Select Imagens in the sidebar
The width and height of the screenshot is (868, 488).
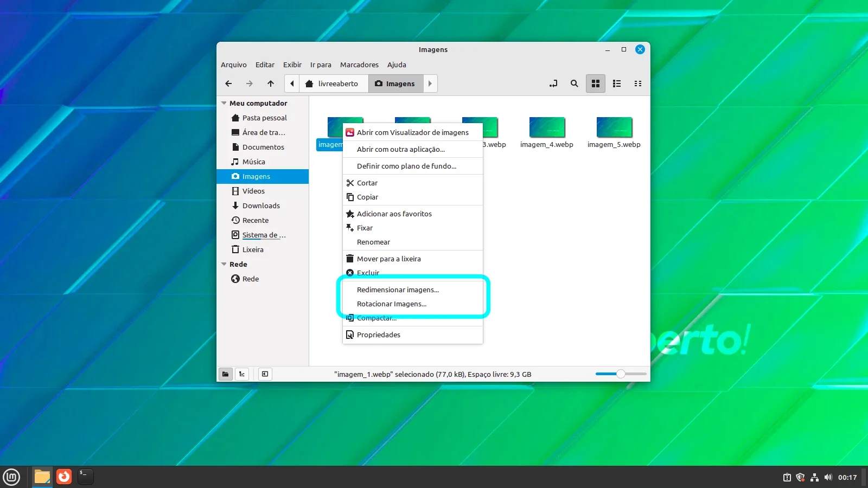coord(263,176)
